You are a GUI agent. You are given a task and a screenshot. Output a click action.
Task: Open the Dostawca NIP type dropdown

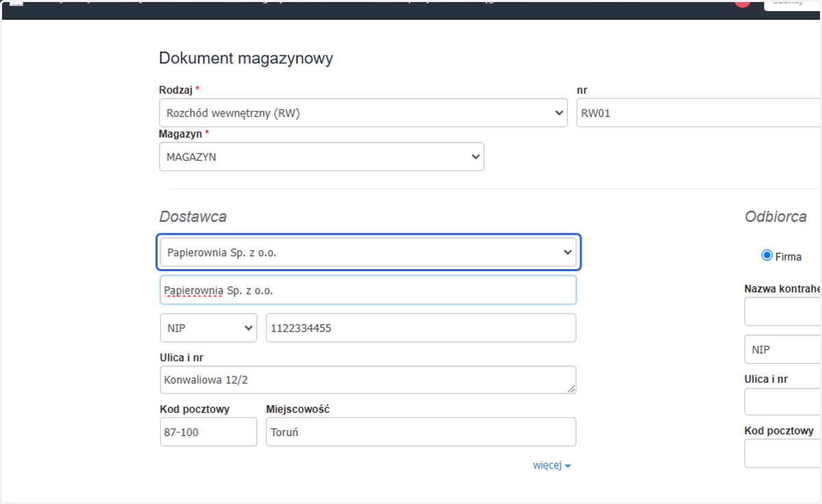(x=208, y=328)
